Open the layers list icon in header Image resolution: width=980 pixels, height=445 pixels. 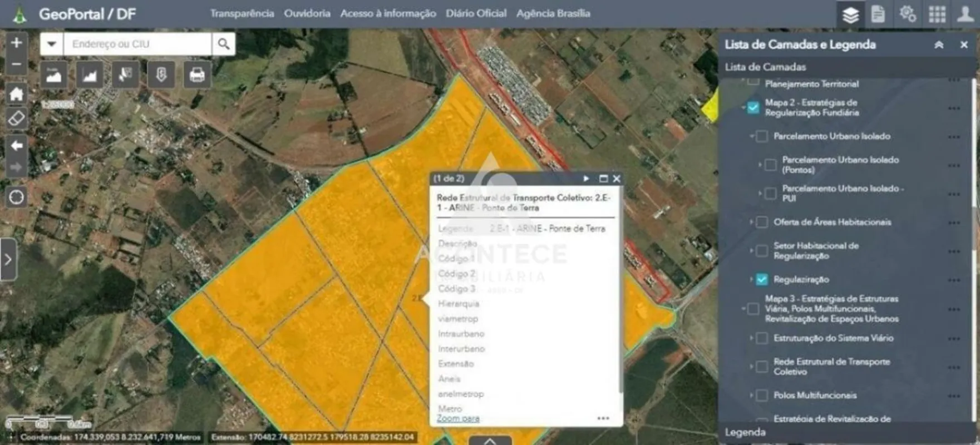(850, 14)
